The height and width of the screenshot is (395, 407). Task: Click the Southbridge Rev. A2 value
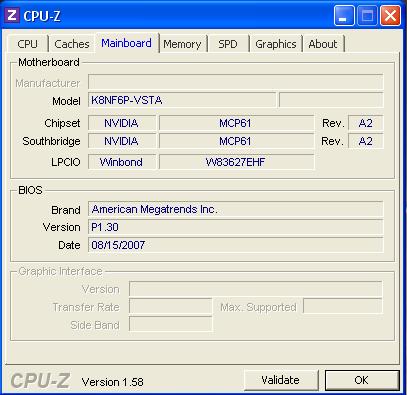366,141
